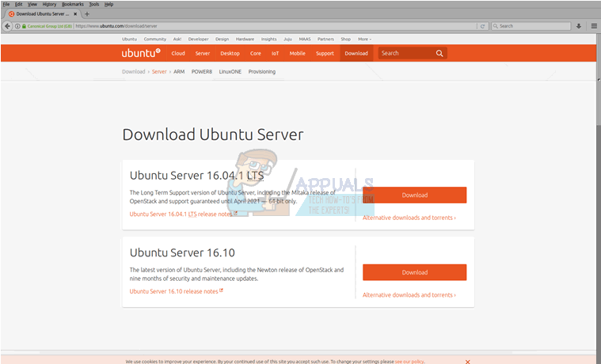This screenshot has width=601, height=364.
Task: Expand the More dropdown in top links
Action: coord(364,39)
